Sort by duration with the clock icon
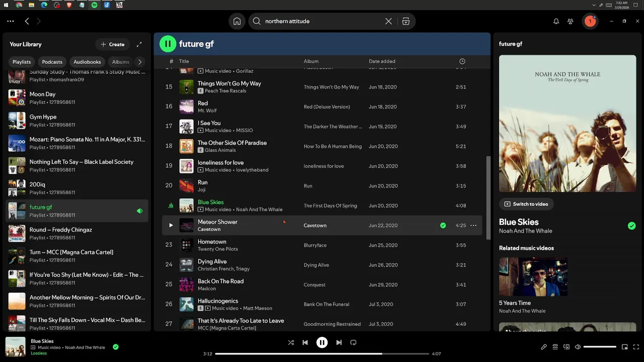The image size is (644, 362). point(462,61)
